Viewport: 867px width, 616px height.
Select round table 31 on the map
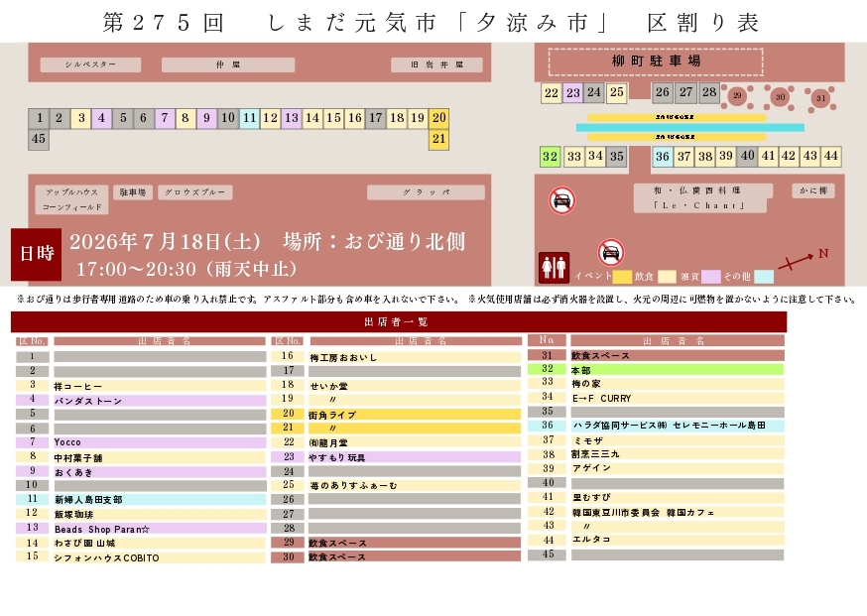point(820,98)
